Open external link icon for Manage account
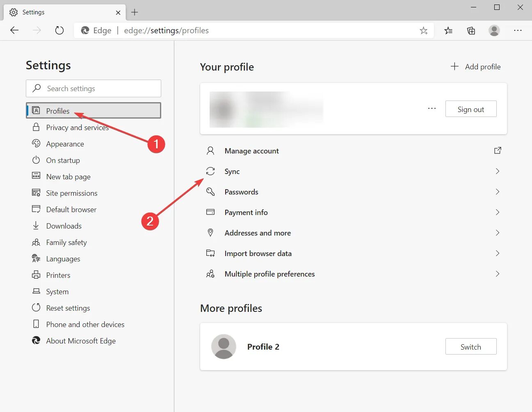This screenshot has height=412, width=532. click(x=498, y=151)
